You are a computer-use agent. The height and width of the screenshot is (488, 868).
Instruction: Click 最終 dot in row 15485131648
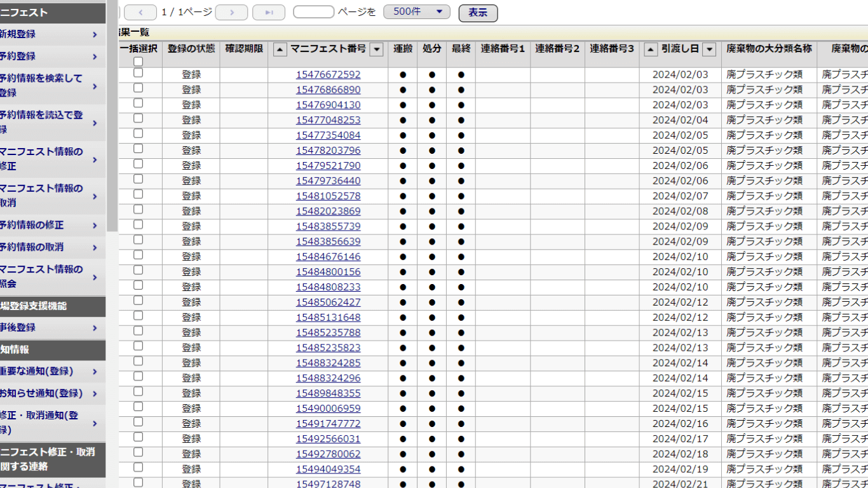(x=461, y=318)
